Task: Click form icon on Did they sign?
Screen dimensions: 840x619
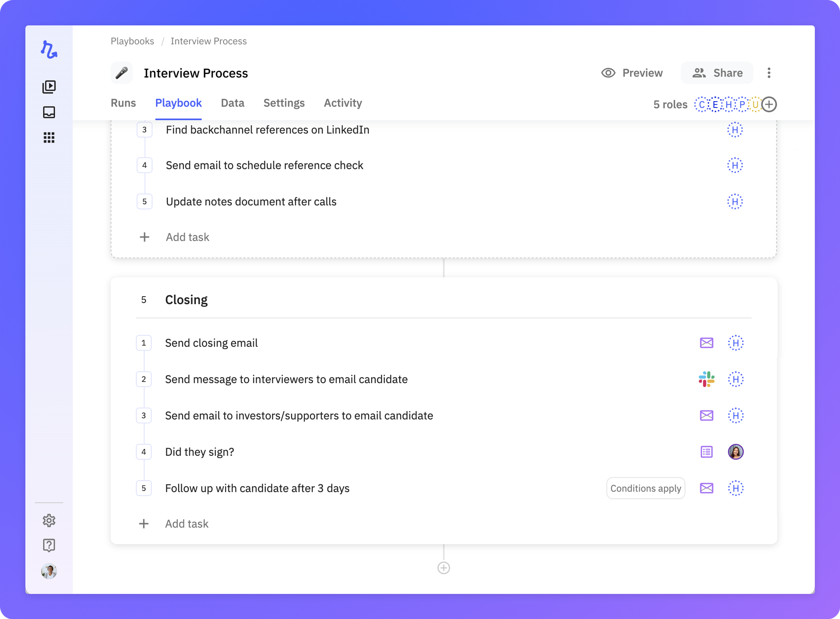Action: coord(706,452)
